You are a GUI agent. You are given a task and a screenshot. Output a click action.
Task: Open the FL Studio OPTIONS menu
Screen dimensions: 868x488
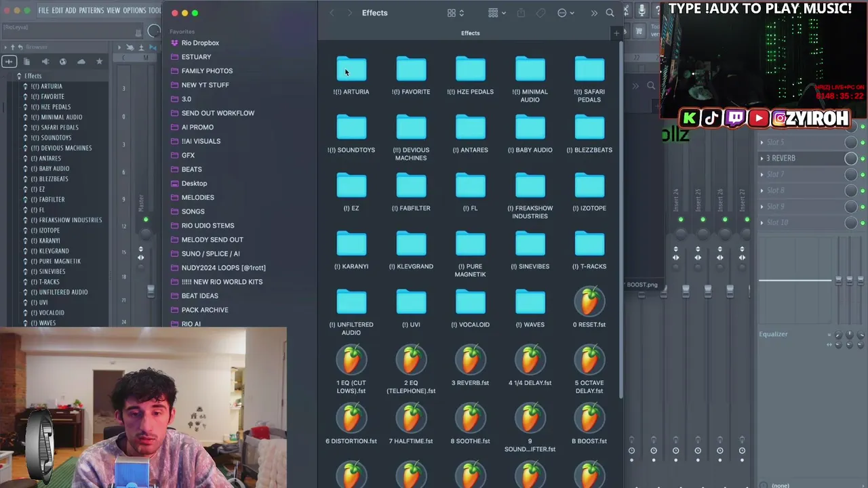coord(134,10)
